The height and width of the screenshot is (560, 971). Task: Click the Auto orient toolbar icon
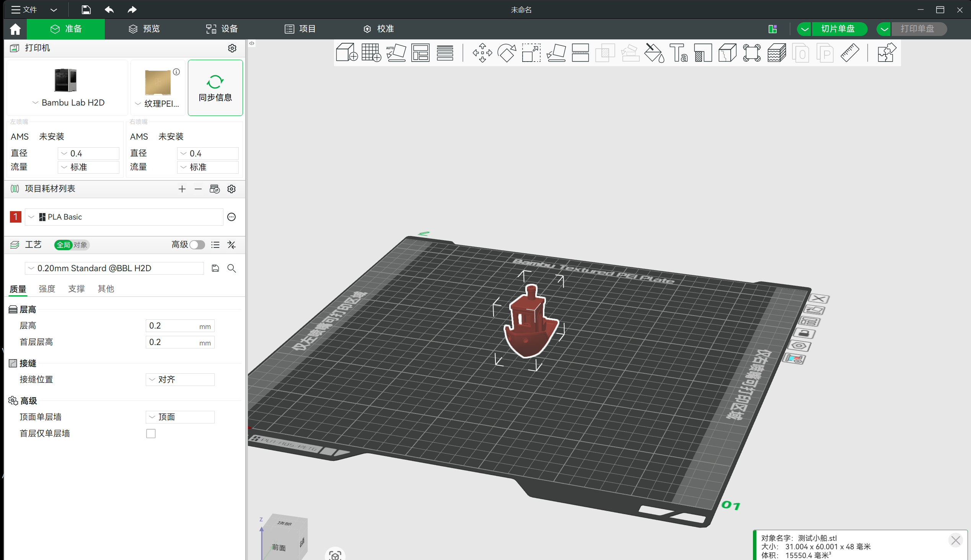396,53
